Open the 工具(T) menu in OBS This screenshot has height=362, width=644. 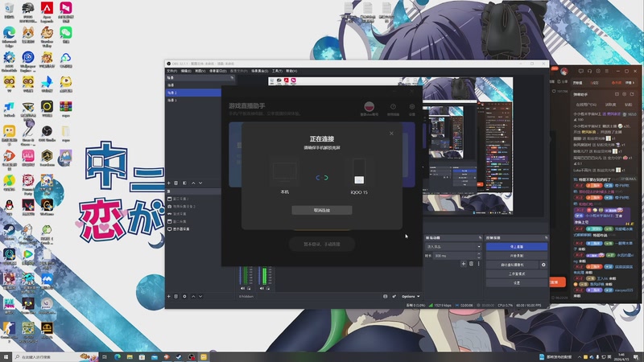click(x=277, y=71)
